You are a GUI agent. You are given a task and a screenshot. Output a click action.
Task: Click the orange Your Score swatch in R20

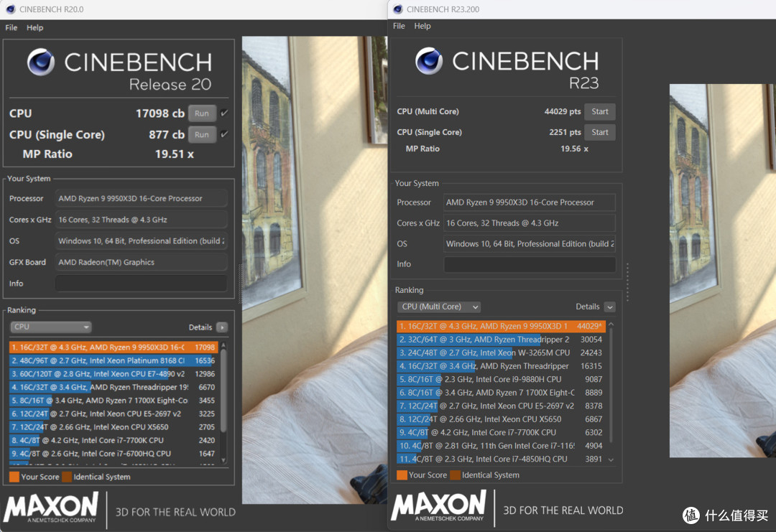click(14, 477)
